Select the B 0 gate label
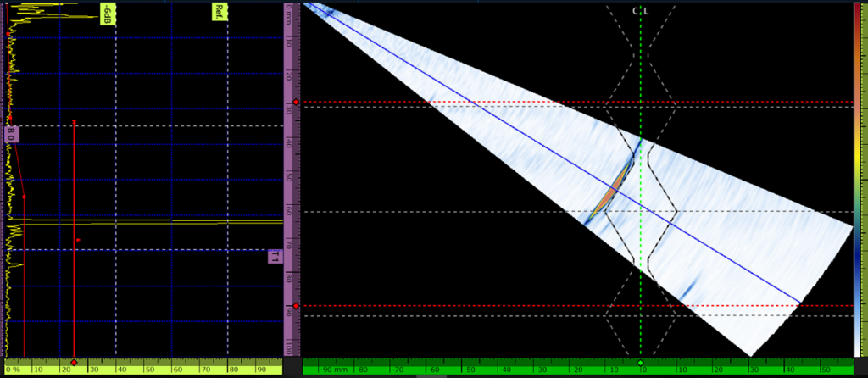The image size is (868, 378). 12,133
